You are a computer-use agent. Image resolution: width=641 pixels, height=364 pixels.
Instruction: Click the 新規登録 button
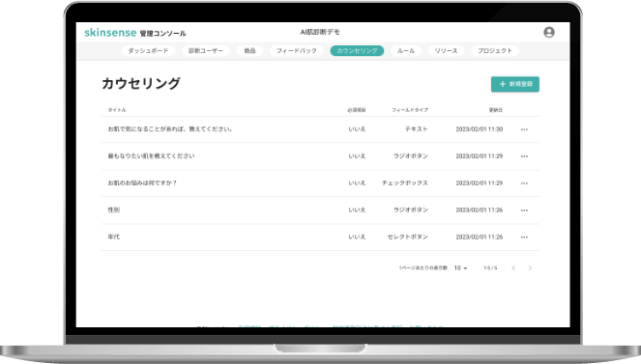(515, 84)
